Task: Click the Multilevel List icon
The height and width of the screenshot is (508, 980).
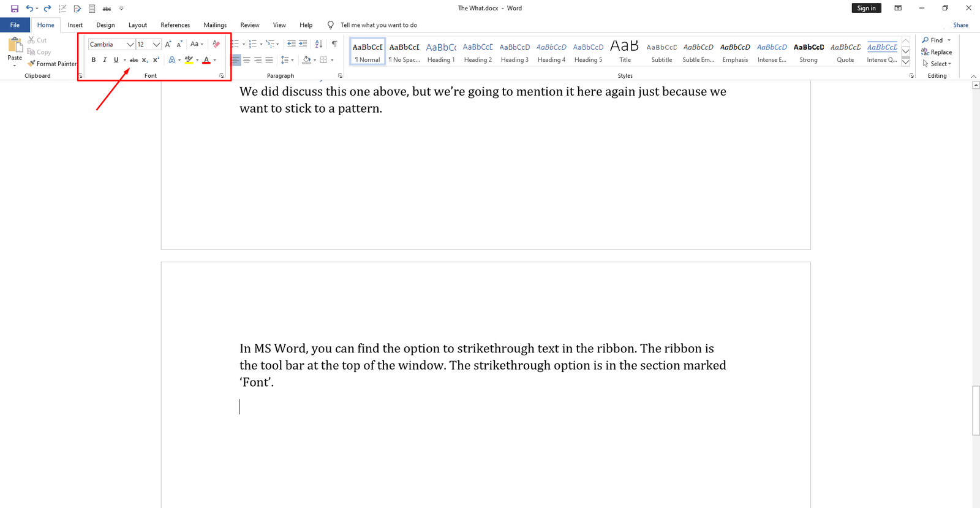Action: (x=270, y=44)
